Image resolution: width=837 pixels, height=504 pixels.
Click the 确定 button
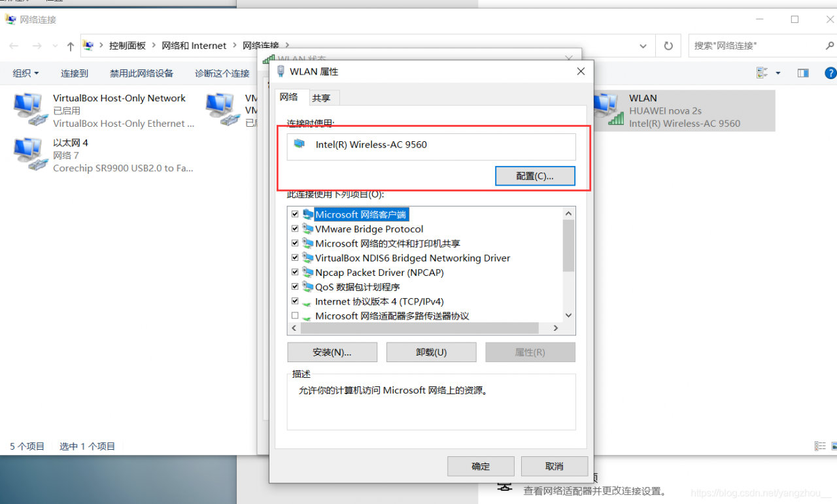coord(481,466)
